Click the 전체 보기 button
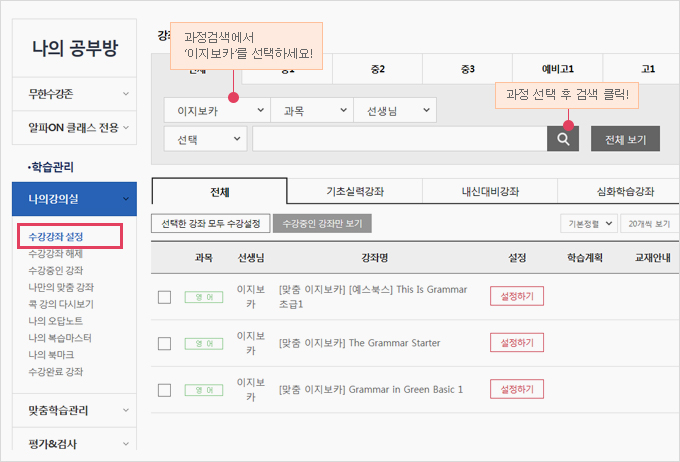Screen dimensions: 680x462 pos(625,139)
